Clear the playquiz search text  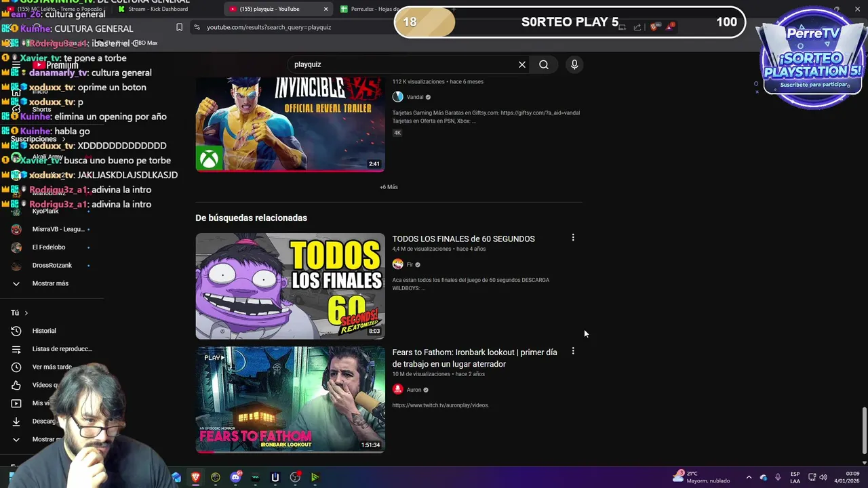tap(522, 64)
